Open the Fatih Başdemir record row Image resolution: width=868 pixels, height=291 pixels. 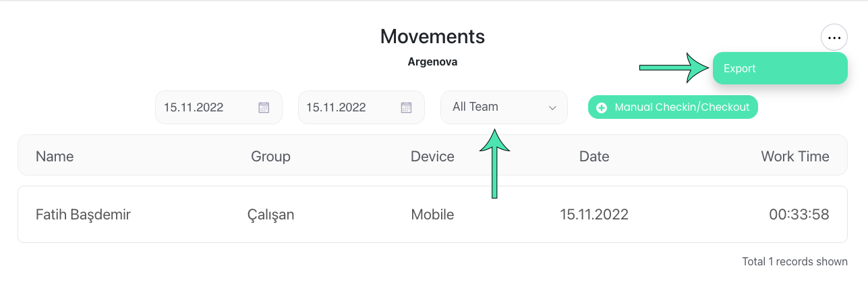pos(432,215)
